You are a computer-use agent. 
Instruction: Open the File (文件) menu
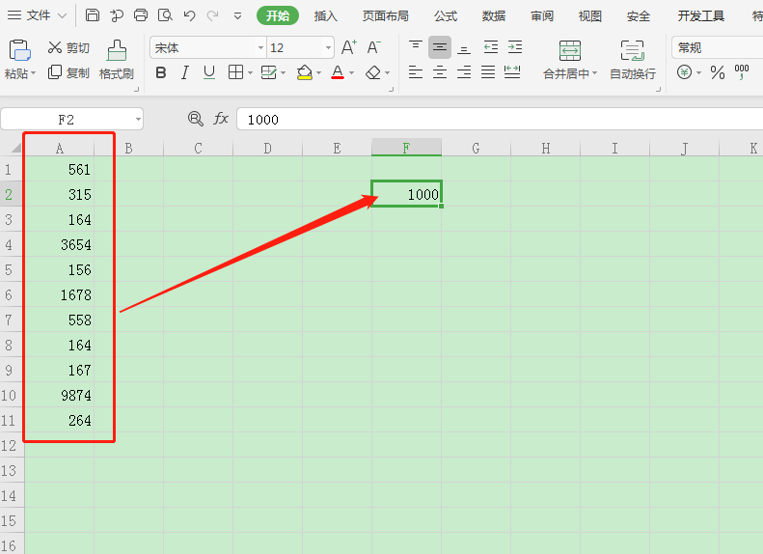click(x=38, y=16)
